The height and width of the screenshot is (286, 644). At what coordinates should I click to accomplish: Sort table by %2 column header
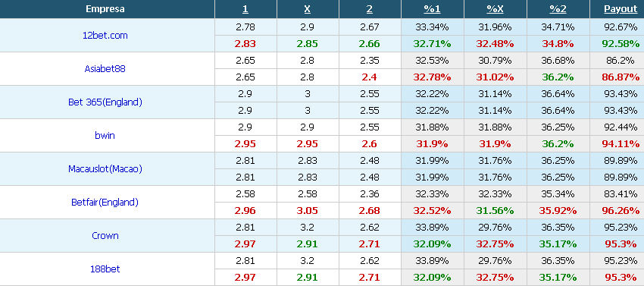[558, 9]
